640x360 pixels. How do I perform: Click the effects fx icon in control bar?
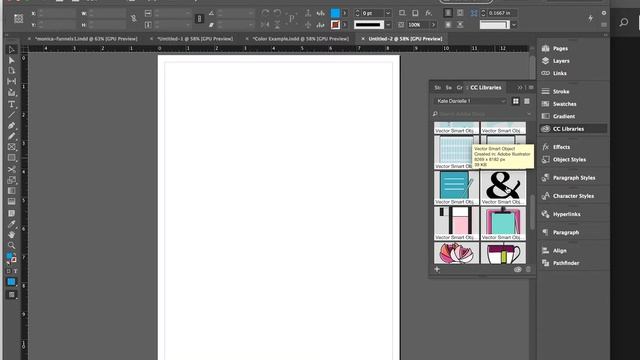(428, 13)
